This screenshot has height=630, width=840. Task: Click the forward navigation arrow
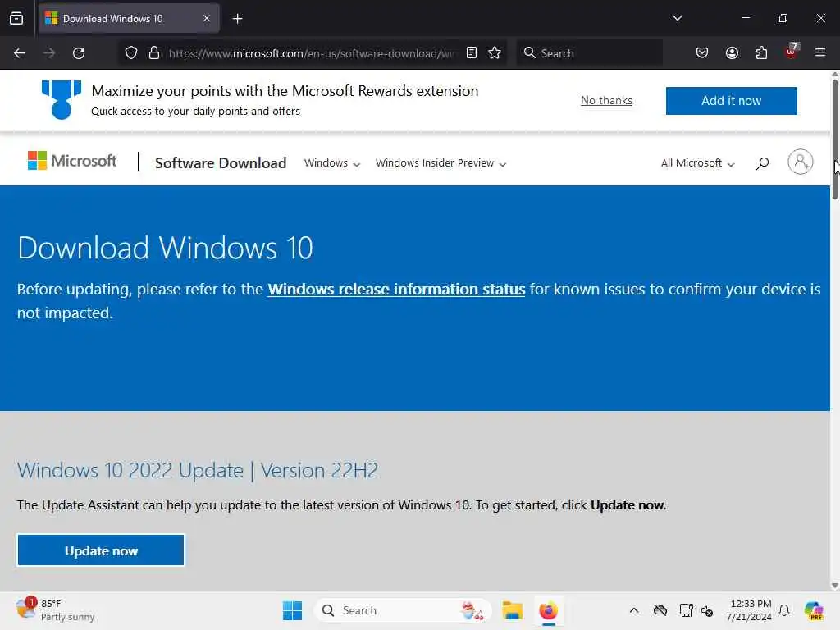click(x=48, y=53)
